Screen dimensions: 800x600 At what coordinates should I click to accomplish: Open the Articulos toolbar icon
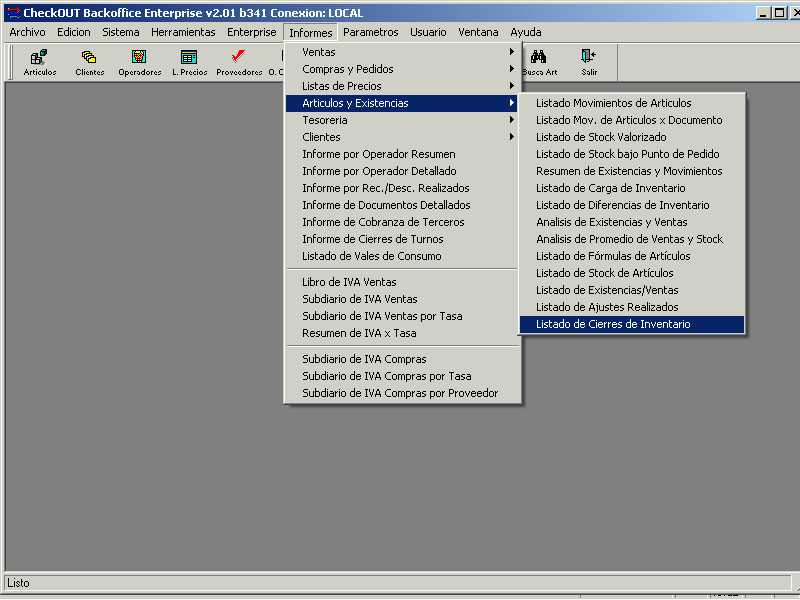click(40, 62)
